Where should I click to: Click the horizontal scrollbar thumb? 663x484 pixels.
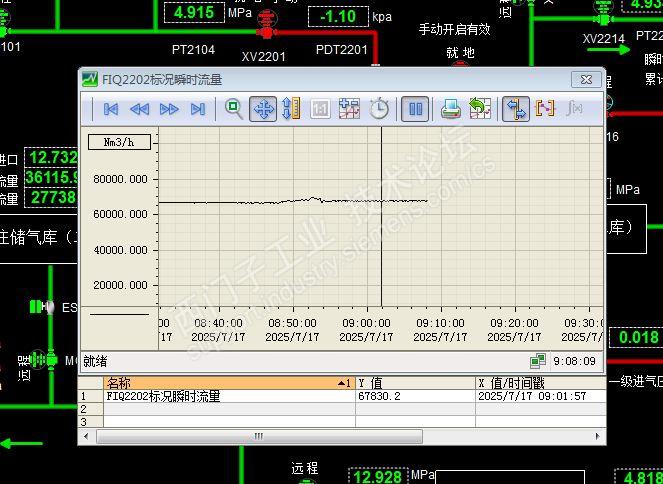pos(259,436)
